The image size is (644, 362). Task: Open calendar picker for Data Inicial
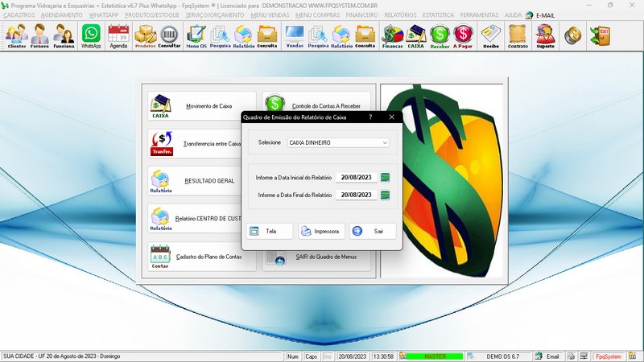(x=385, y=178)
